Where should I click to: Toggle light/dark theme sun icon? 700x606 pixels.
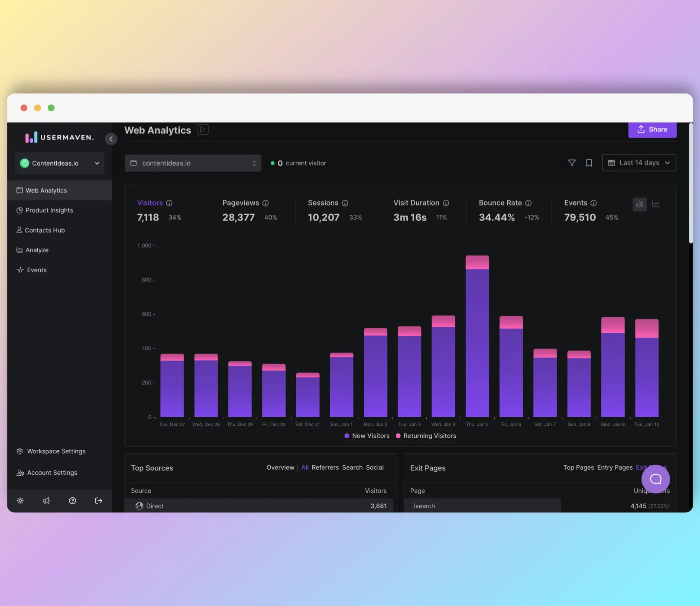(20, 501)
